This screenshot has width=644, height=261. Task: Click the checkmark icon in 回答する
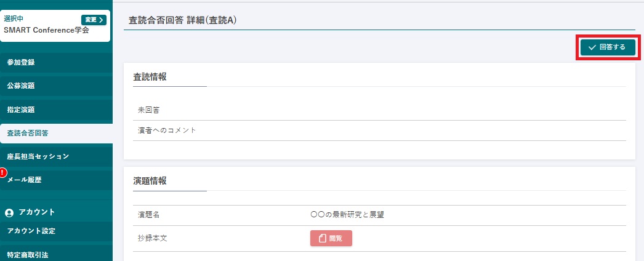[592, 47]
